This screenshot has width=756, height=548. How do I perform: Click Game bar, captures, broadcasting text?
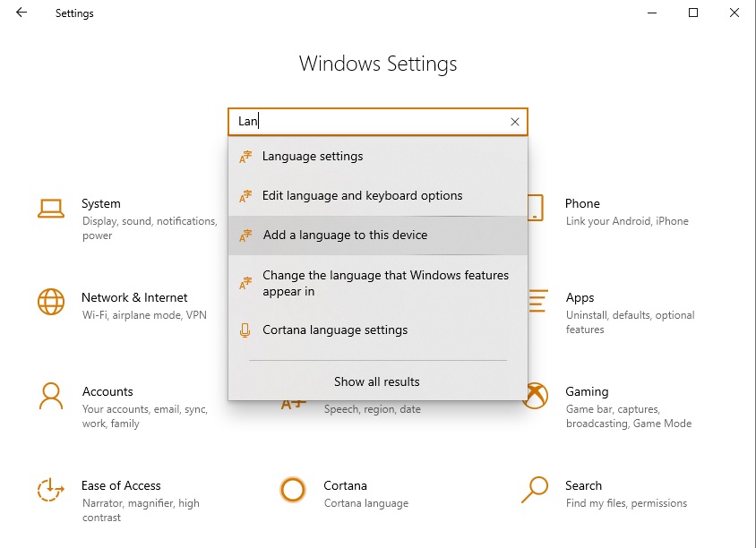[629, 416]
